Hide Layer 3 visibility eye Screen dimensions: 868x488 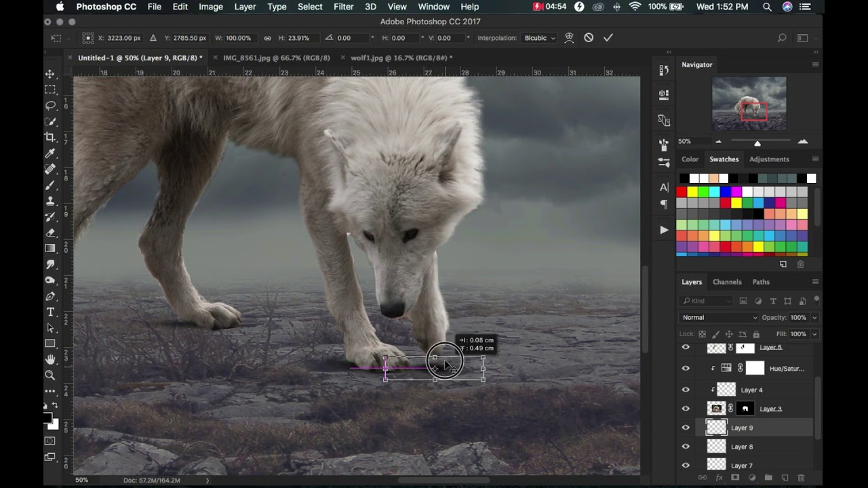coord(686,409)
